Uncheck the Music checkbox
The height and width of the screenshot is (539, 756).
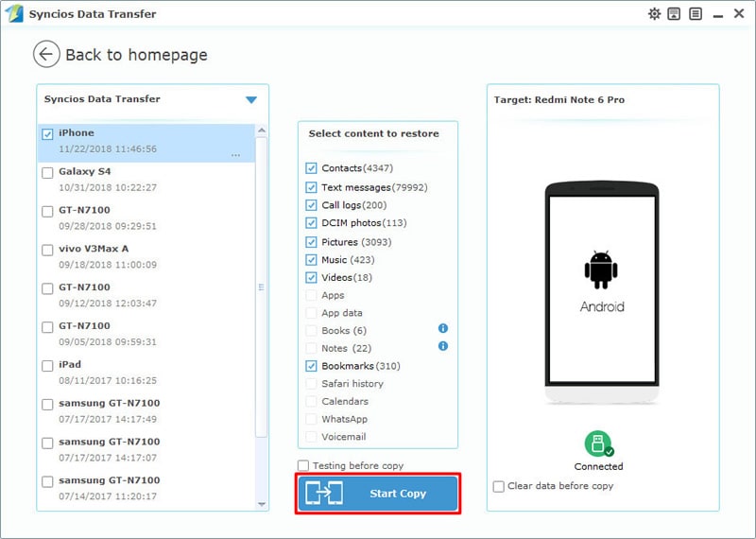(x=311, y=260)
